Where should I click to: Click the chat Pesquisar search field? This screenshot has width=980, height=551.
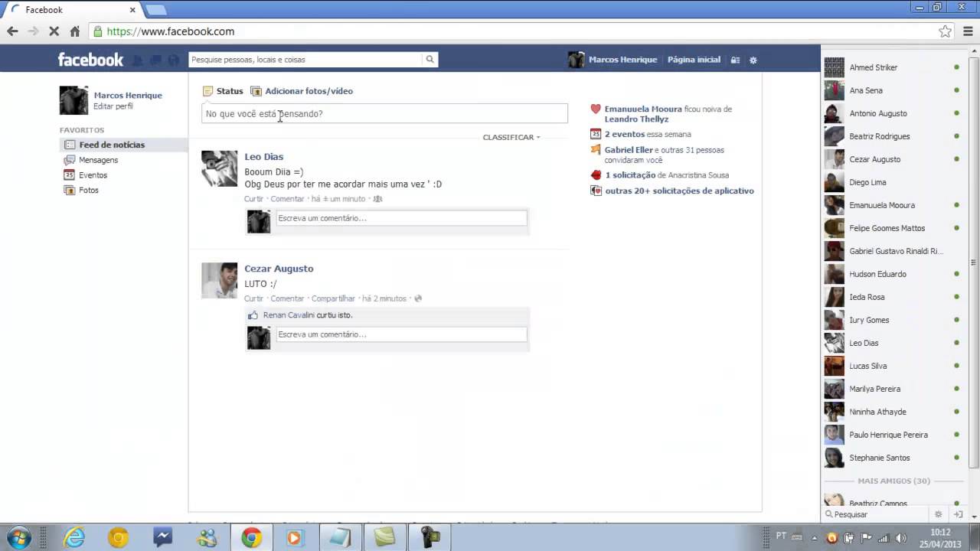pyautogui.click(x=877, y=514)
